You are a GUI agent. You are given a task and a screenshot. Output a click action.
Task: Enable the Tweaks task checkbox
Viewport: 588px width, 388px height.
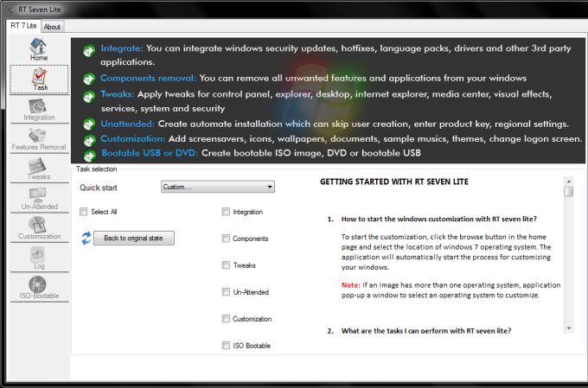tap(226, 265)
